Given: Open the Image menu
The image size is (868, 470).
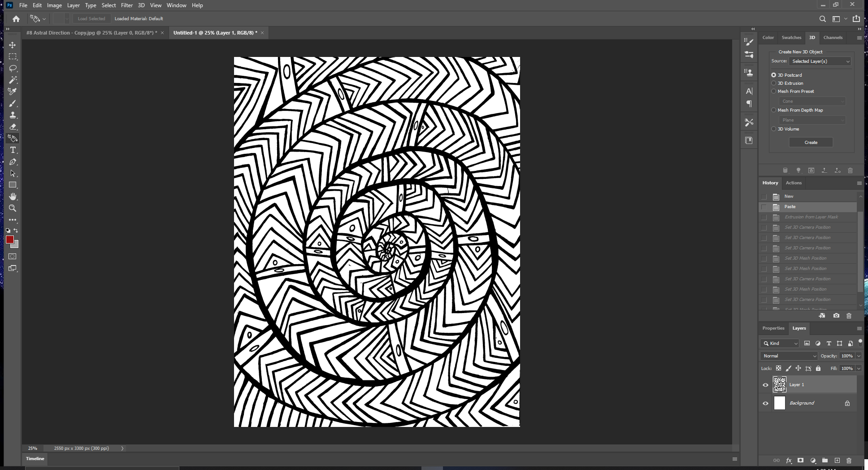Looking at the screenshot, I should [54, 5].
